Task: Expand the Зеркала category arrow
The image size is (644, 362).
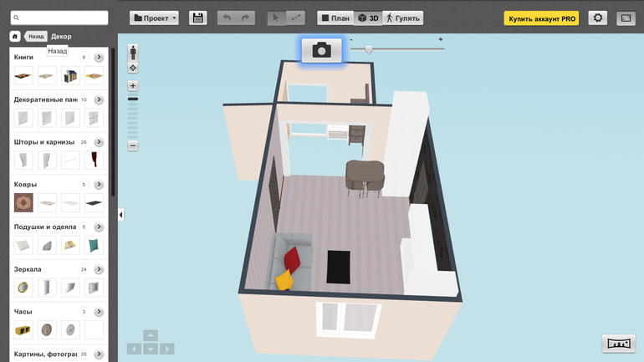Action: click(x=99, y=269)
